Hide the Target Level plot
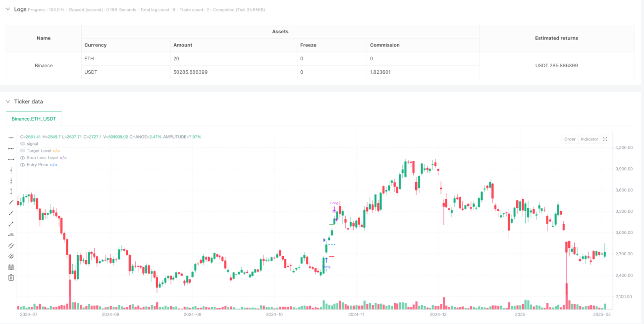The height and width of the screenshot is (324, 644). click(22, 150)
